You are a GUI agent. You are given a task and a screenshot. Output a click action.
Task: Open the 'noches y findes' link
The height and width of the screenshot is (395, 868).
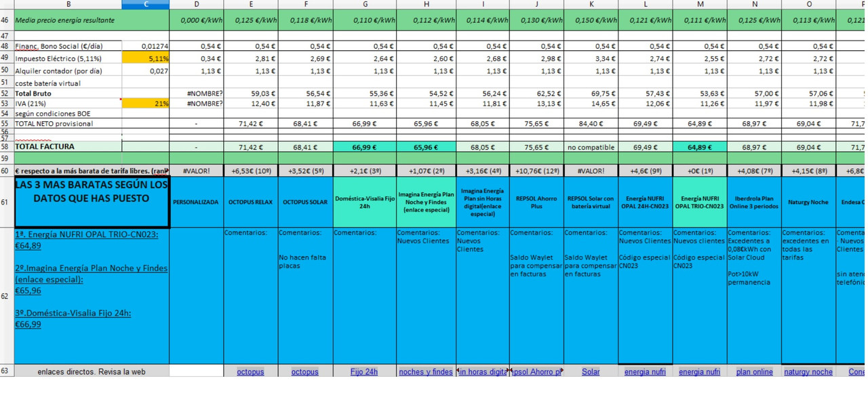pos(426,371)
